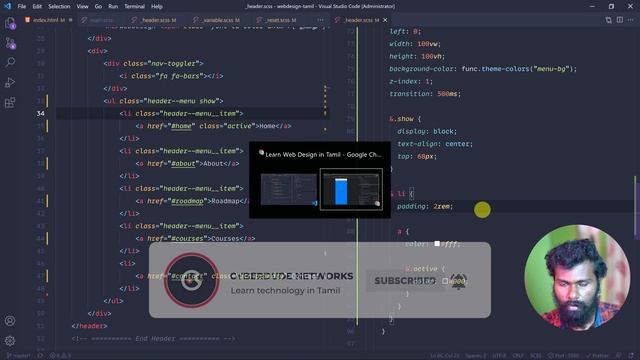Image resolution: width=640 pixels, height=360 pixels.
Task: Click the Prettier status item
Action: pyautogui.click(x=598, y=356)
